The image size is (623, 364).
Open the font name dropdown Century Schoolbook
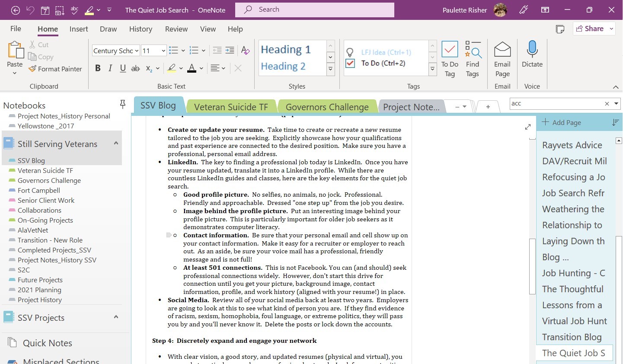(137, 51)
